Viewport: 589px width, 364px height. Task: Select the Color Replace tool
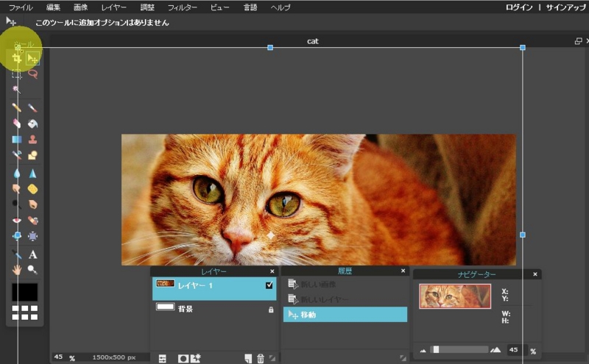click(x=16, y=154)
